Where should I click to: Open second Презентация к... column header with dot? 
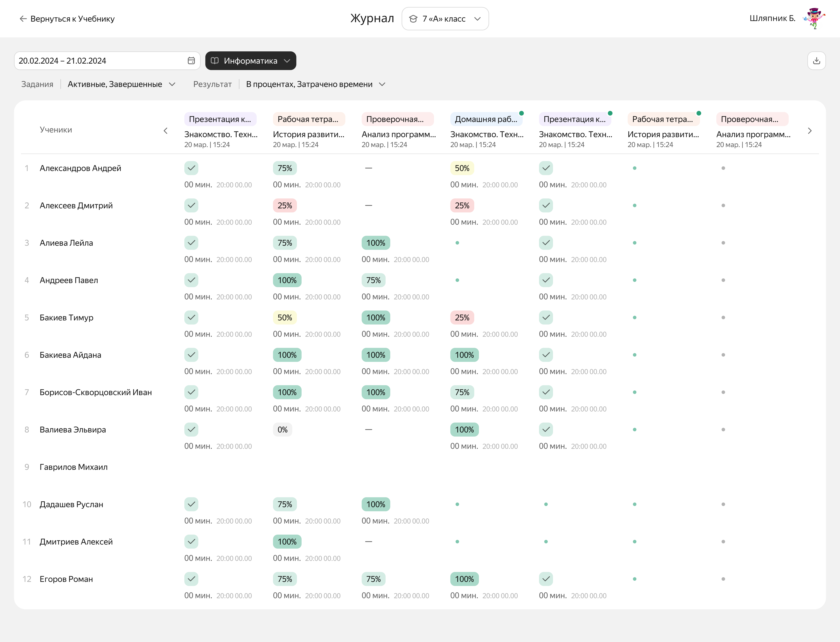click(575, 119)
